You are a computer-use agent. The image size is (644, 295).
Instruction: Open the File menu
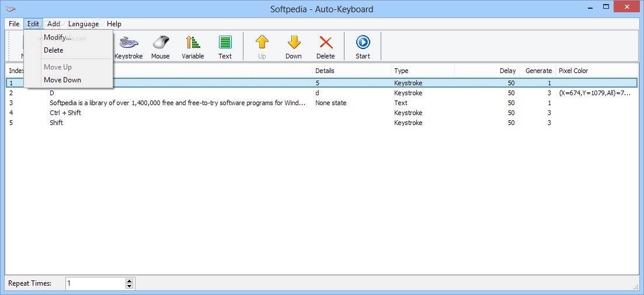tap(14, 24)
